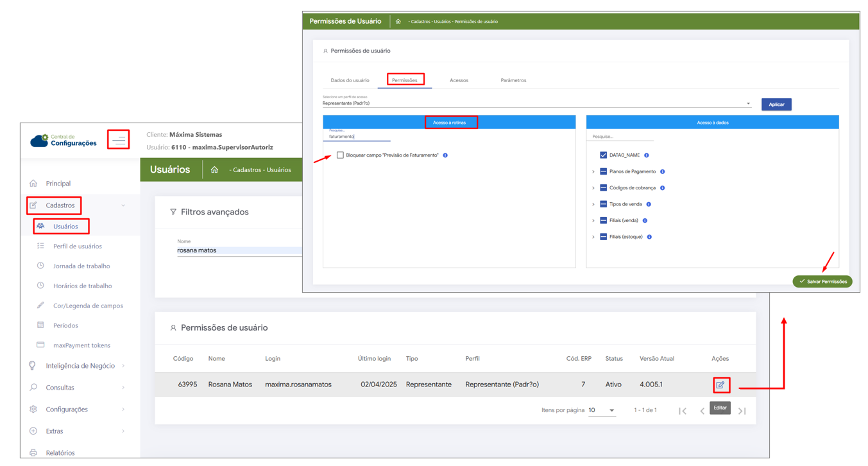868x466 pixels.
Task: Click the Nome filter input field
Action: pos(237,250)
